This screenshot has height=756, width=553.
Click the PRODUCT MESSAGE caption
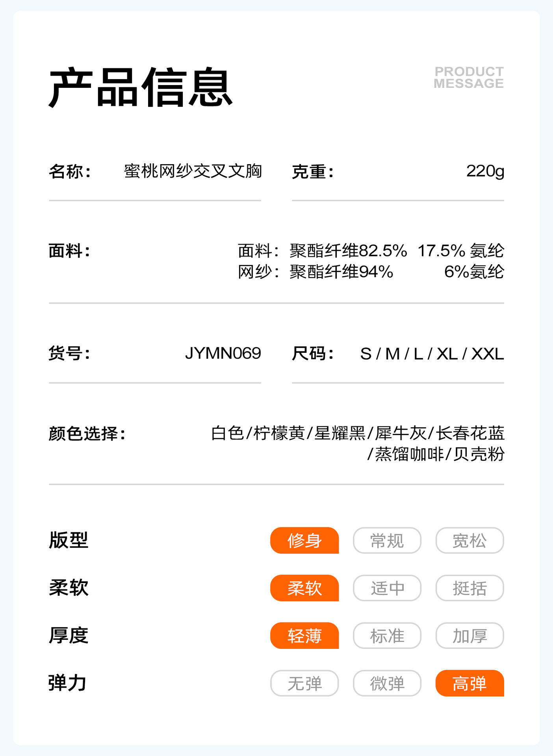[x=469, y=77]
